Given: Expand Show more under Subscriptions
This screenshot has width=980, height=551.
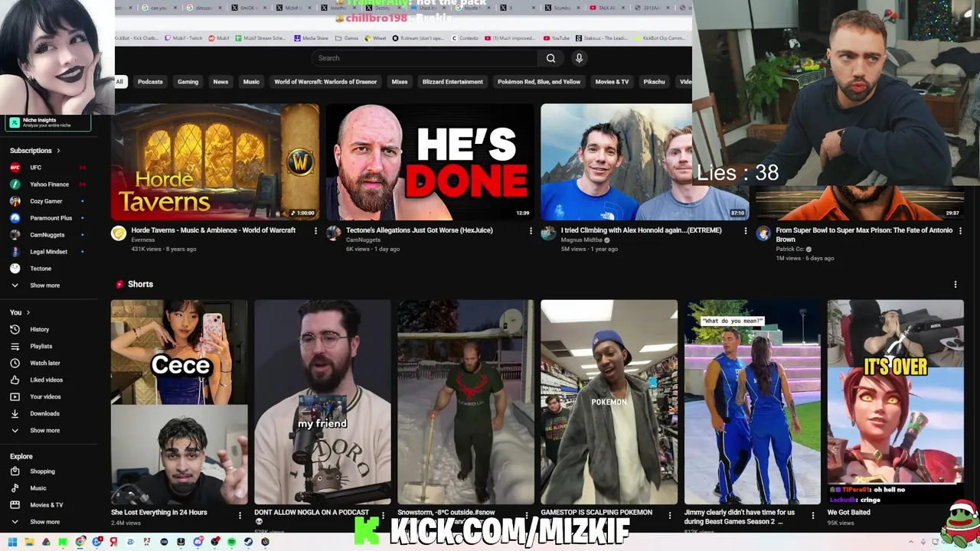Looking at the screenshot, I should 44,285.
